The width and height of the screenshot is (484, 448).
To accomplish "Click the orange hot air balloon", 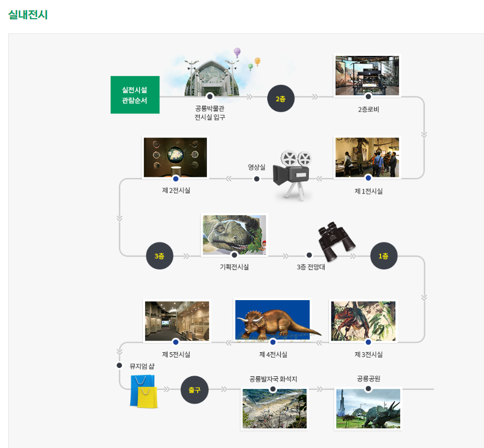I will [x=257, y=61].
